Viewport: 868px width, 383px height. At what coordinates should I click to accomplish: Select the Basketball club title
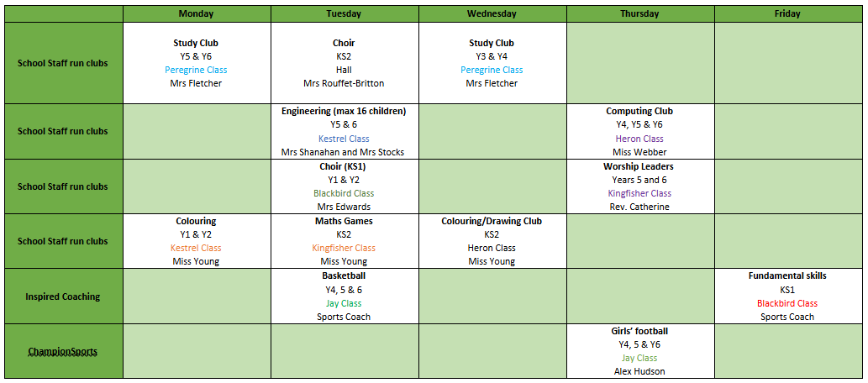point(344,275)
